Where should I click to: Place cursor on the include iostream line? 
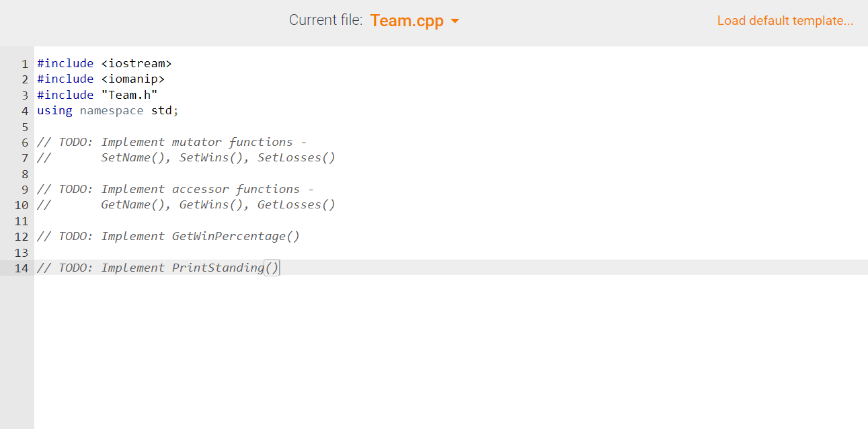coord(104,63)
